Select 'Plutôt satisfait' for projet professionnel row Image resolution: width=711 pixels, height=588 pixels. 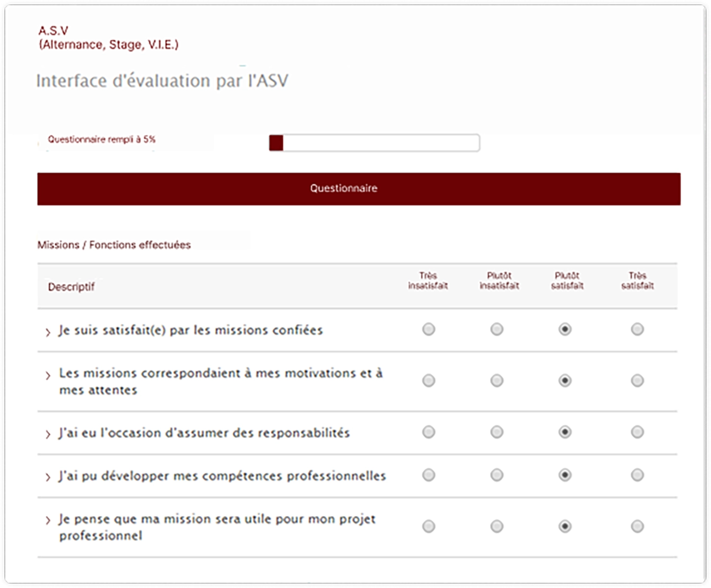pos(565,526)
